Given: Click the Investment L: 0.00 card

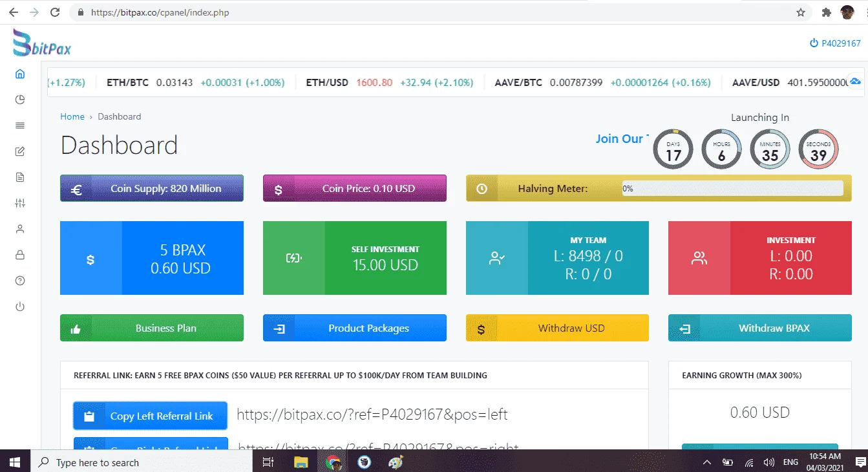Looking at the screenshot, I should [760, 258].
